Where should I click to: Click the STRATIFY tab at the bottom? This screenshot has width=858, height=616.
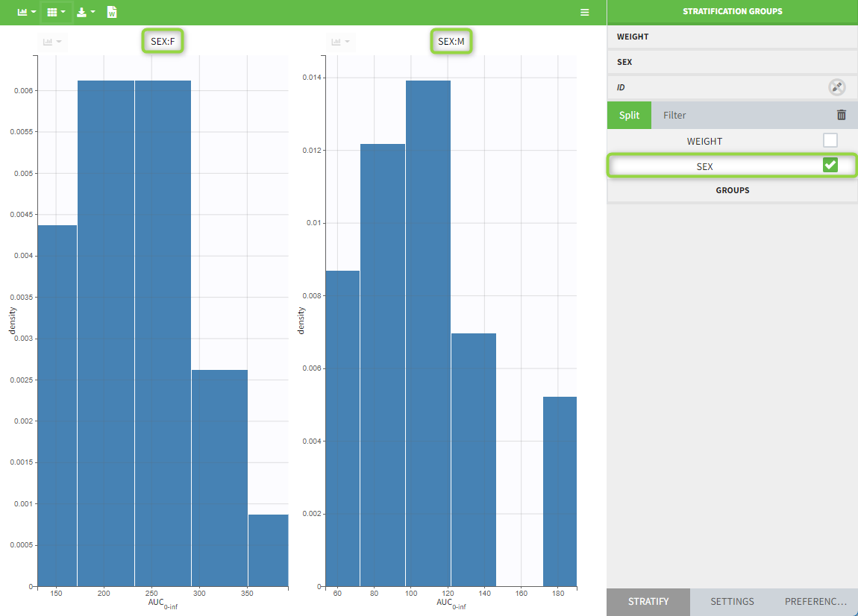pyautogui.click(x=648, y=601)
